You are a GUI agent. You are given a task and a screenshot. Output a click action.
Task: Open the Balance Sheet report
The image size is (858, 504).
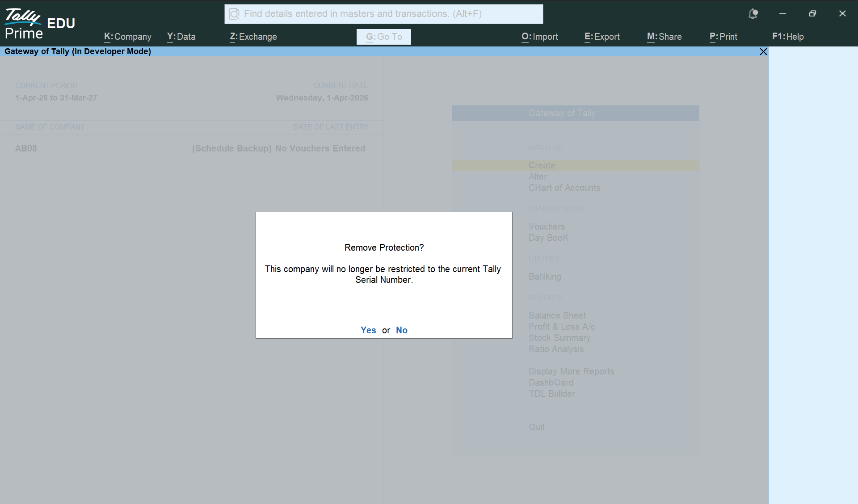[557, 315]
